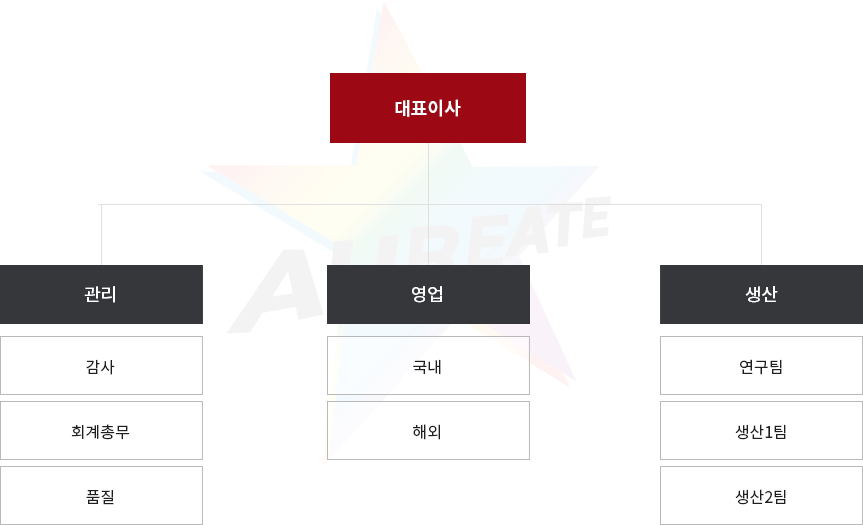
Task: Select the 영업 department header
Action: [428, 294]
